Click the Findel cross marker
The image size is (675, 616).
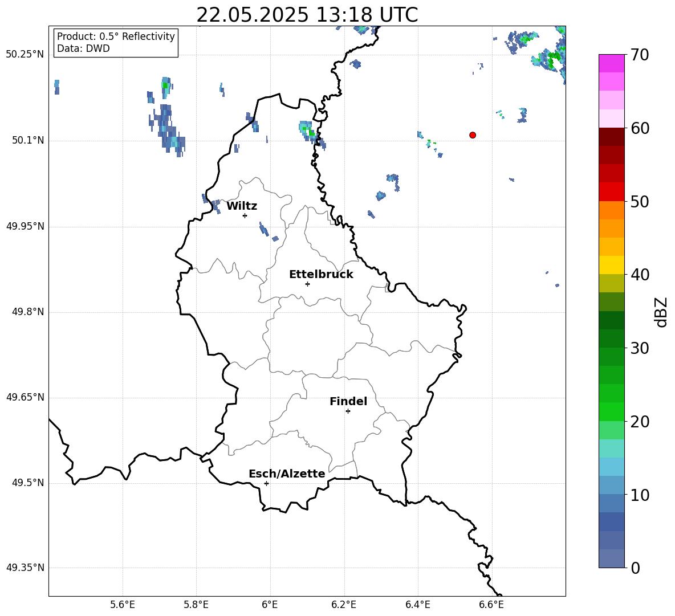(348, 411)
